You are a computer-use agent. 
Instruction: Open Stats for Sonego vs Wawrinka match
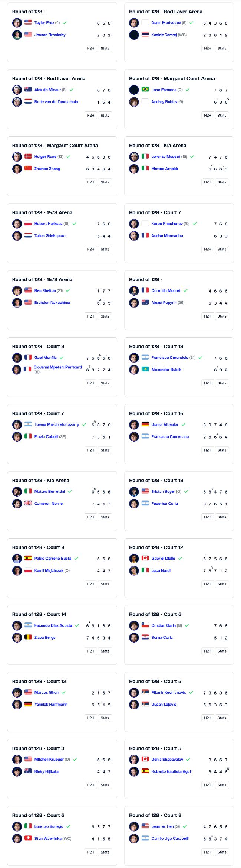(x=105, y=852)
